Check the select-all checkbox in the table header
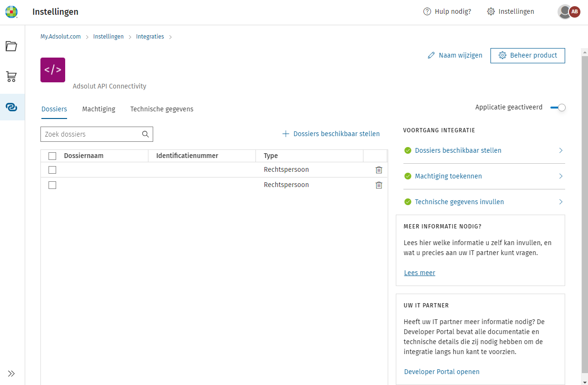Image resolution: width=588 pixels, height=385 pixels. point(52,156)
